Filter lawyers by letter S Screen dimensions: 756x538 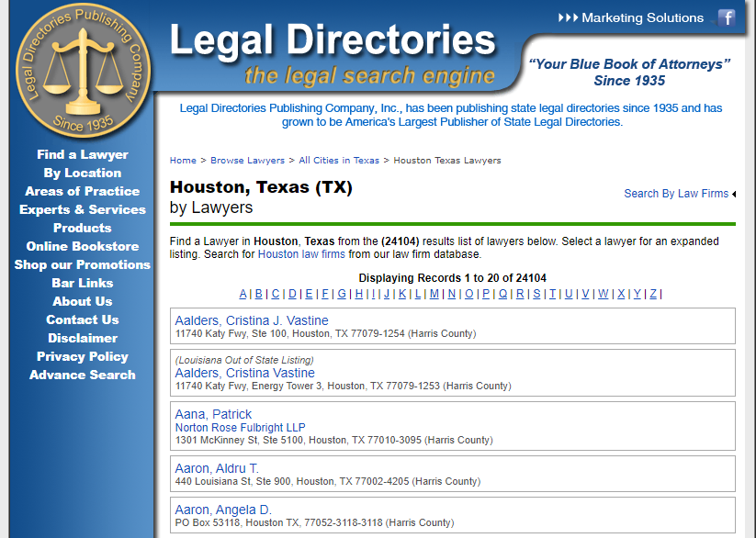point(536,294)
